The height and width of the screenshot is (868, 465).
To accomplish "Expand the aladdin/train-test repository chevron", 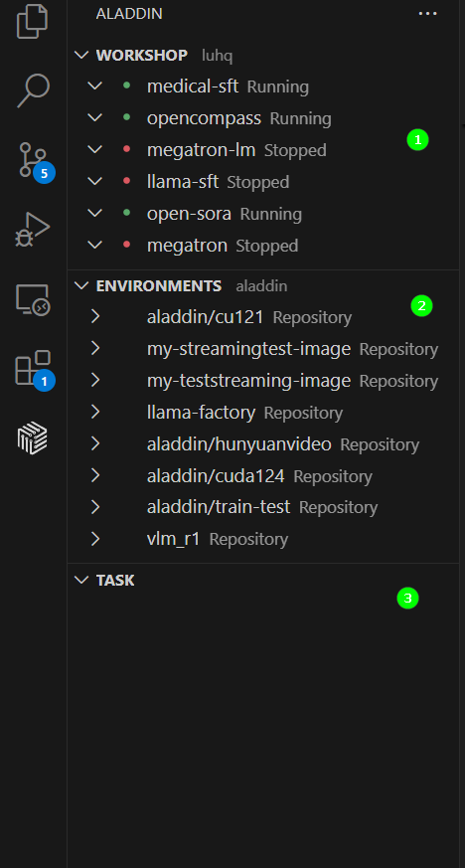I will 95,506.
